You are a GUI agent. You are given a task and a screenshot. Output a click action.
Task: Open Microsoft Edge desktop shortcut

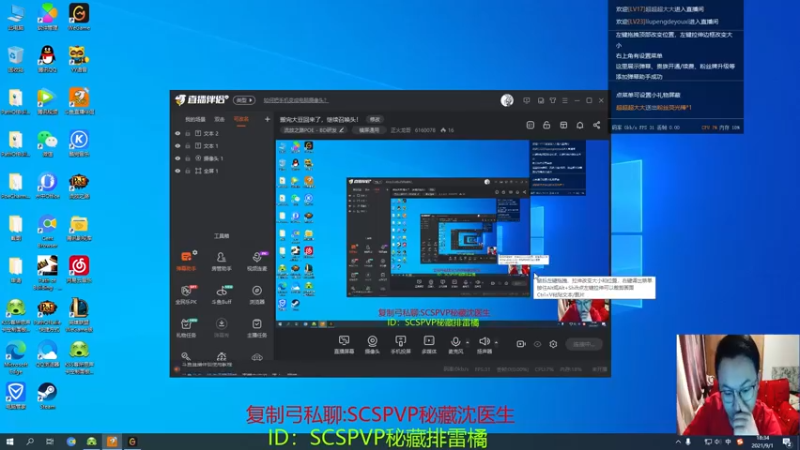tap(16, 356)
